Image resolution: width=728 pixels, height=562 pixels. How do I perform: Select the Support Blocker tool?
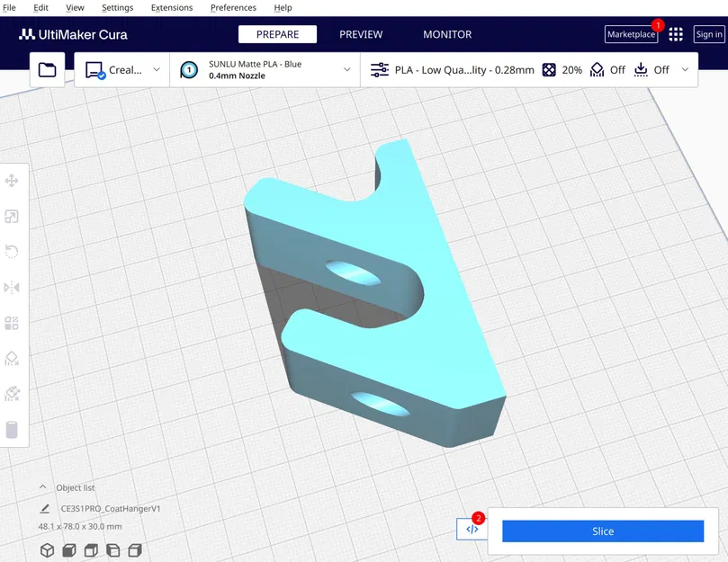(12, 359)
